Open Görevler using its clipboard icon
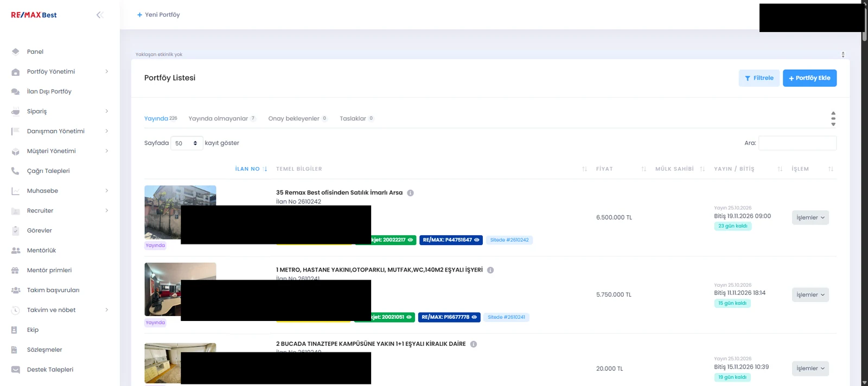This screenshot has height=386, width=868. (x=15, y=230)
